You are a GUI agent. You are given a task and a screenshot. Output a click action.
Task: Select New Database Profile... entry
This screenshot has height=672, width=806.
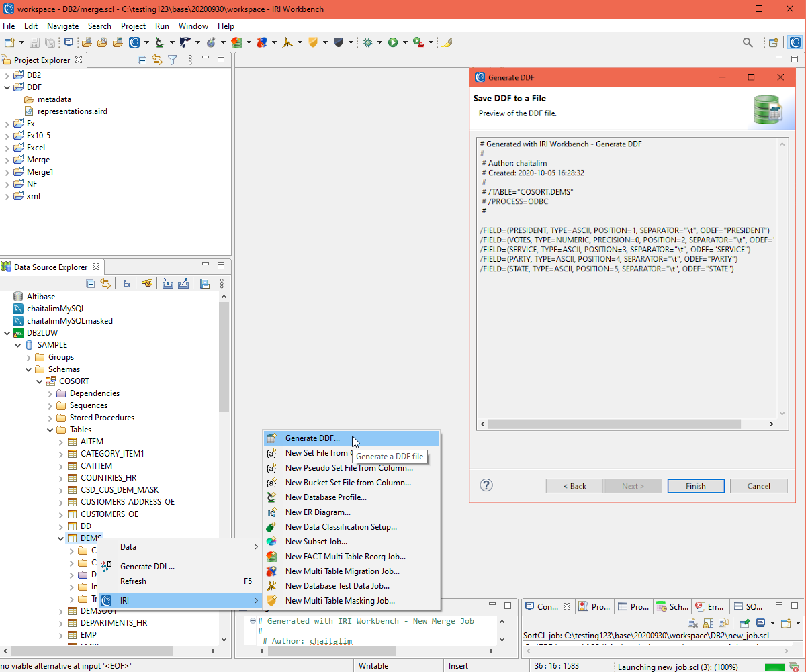[351, 497]
